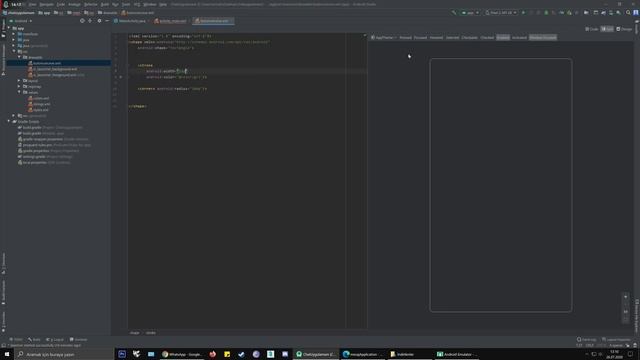The image size is (640, 360).
Task: Click the Windows Start button
Action: [7, 354]
